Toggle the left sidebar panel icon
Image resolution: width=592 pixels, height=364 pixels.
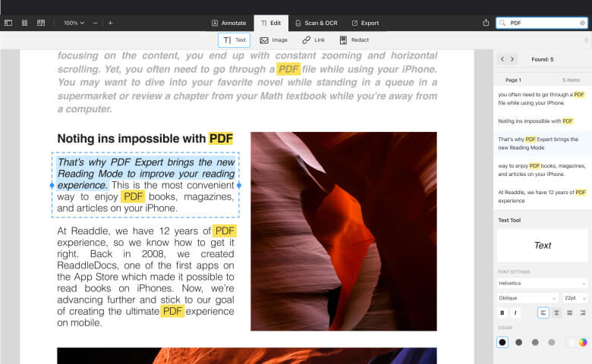(8, 23)
